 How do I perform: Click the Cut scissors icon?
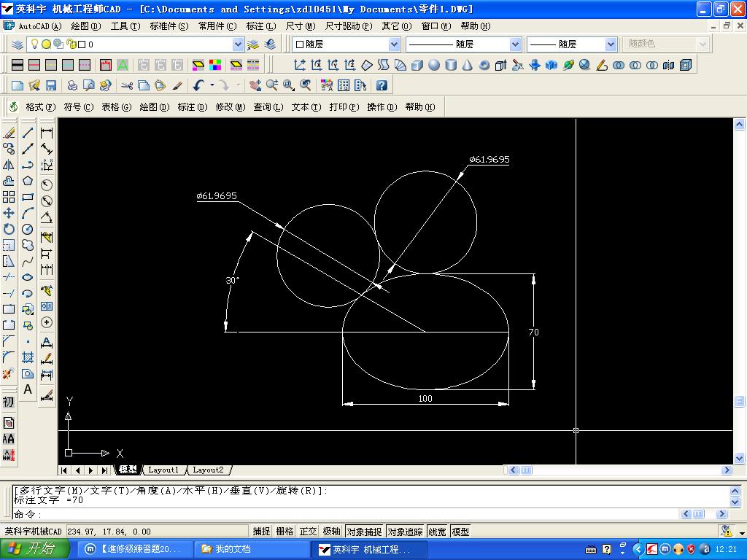click(127, 85)
